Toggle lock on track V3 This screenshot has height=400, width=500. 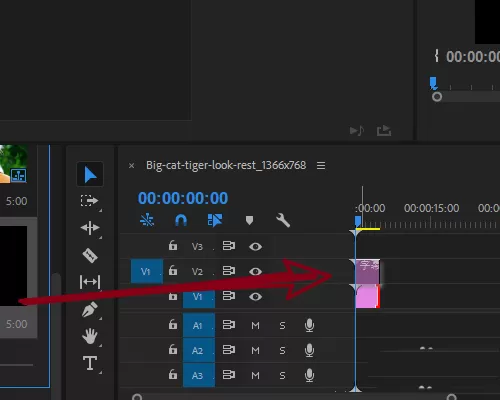point(173,246)
